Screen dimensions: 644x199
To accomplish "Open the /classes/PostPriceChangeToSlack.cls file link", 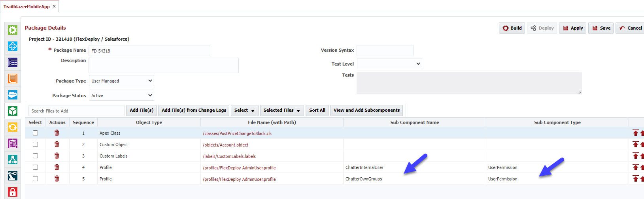I will [x=237, y=133].
